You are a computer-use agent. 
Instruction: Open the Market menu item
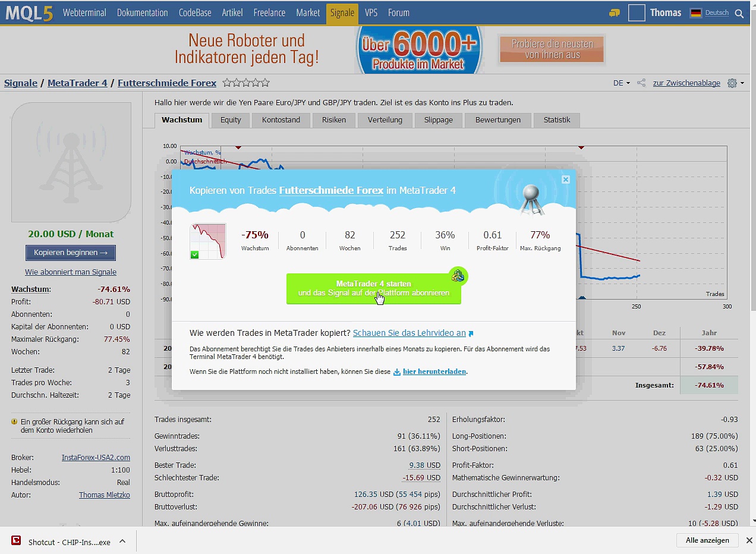tap(308, 12)
